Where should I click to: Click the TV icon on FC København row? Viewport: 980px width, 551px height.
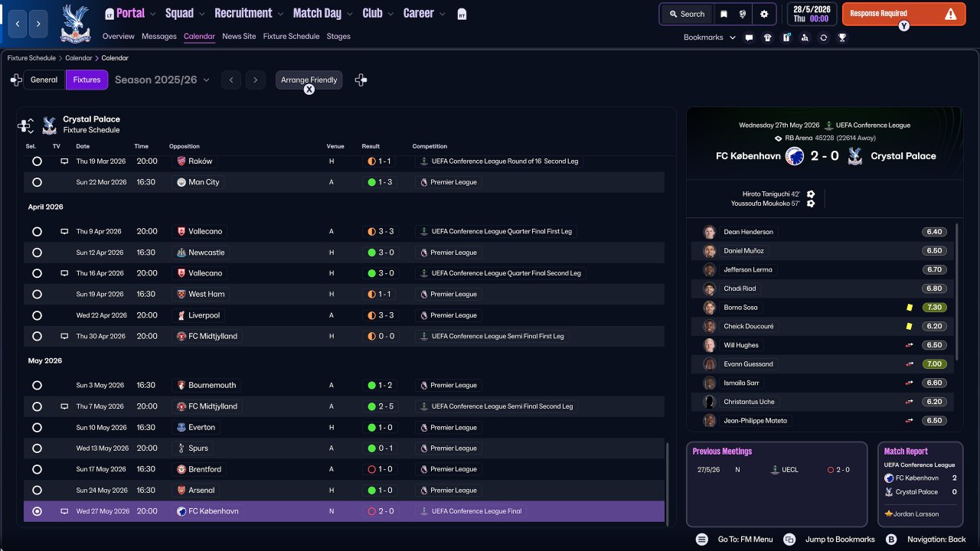tap(64, 511)
